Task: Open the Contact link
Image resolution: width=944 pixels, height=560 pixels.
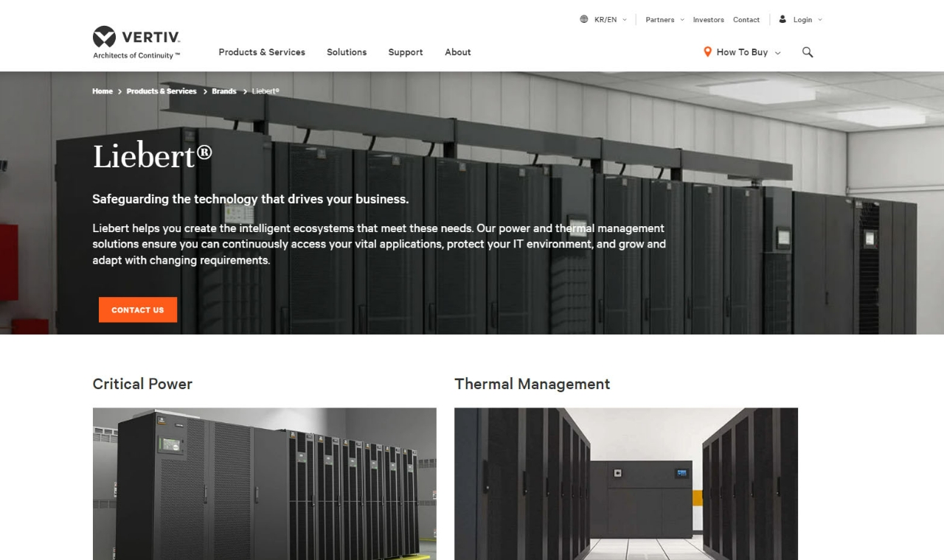Action: (x=746, y=20)
